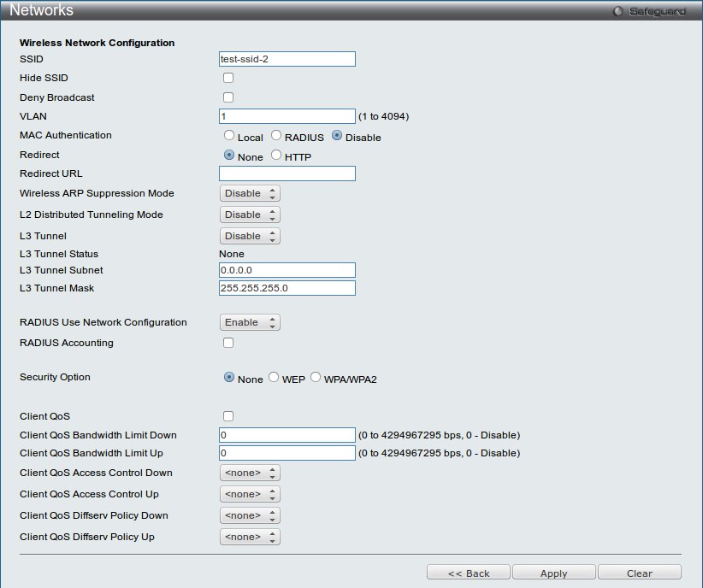Open RADIUS Use Network Configuration dropdown
The height and width of the screenshot is (588, 703).
coord(250,322)
